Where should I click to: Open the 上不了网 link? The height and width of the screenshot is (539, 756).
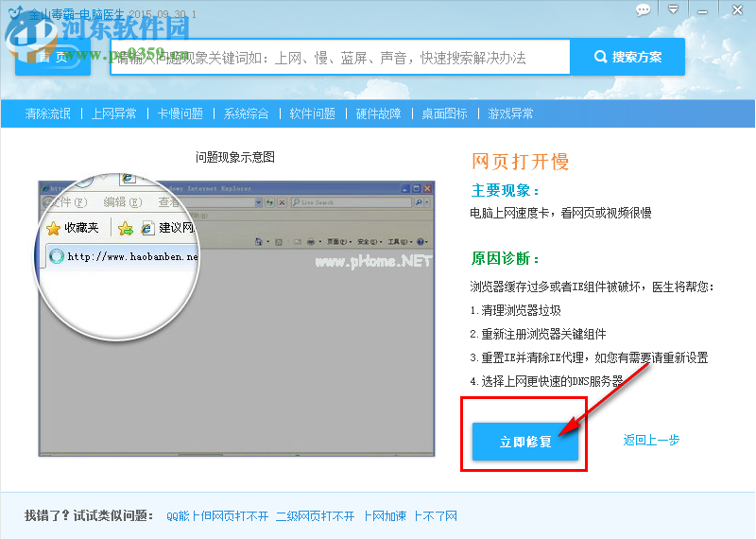(x=436, y=516)
